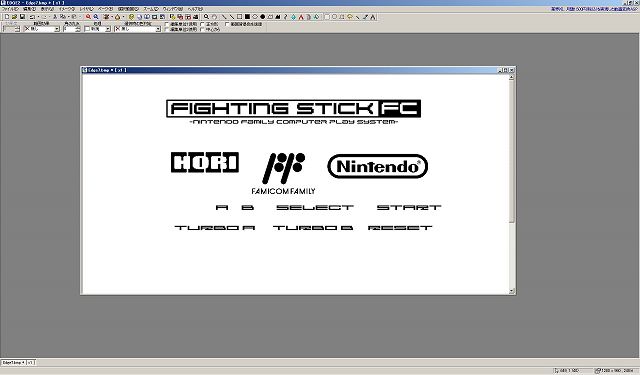Toggle first checkbox in options lower row
Image resolution: width=640 pixels, height=375 pixels.
click(x=166, y=29)
